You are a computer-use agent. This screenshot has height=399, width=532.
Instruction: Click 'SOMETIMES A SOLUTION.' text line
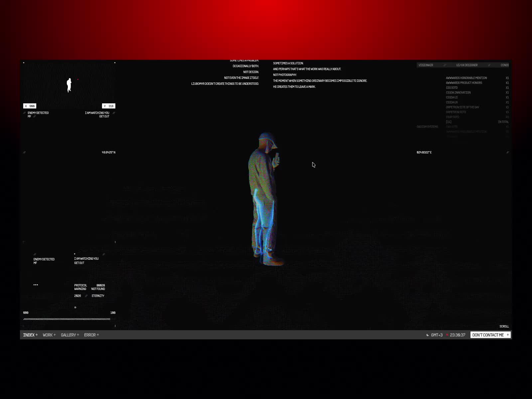tap(288, 63)
